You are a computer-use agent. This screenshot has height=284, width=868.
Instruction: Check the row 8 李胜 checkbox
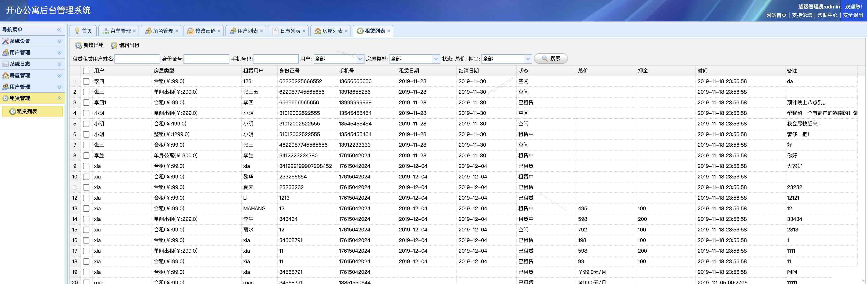pyautogui.click(x=86, y=156)
